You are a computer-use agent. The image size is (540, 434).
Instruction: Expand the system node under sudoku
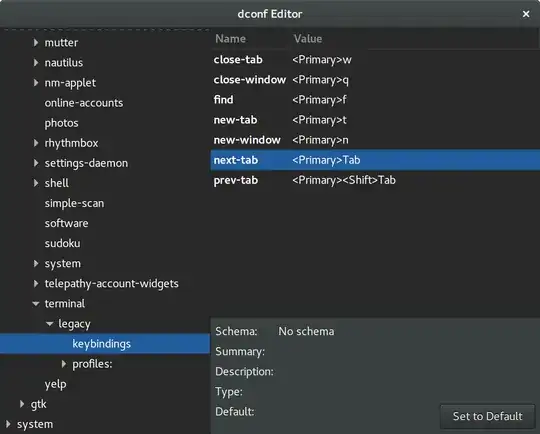(x=36, y=263)
